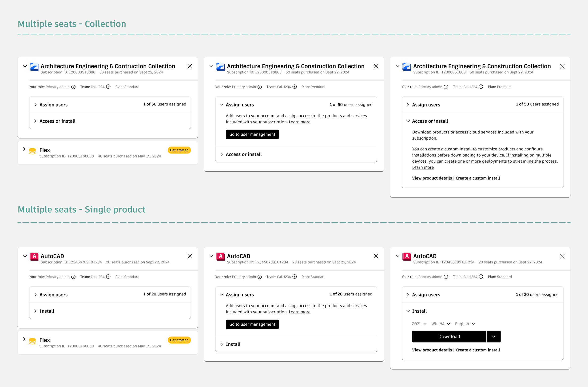Collapse the collection card showing Go to user management
Image resolution: width=588 pixels, height=387 pixels.
(x=211, y=66)
